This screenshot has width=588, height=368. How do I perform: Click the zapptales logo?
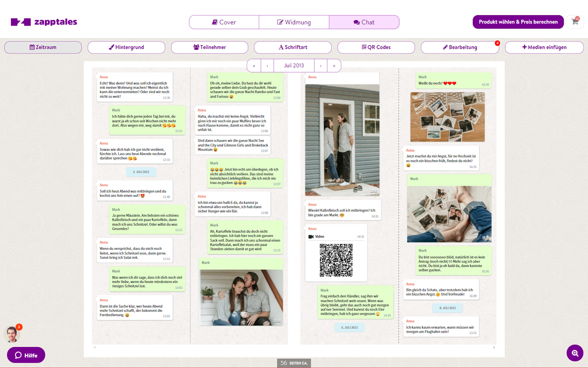click(44, 22)
